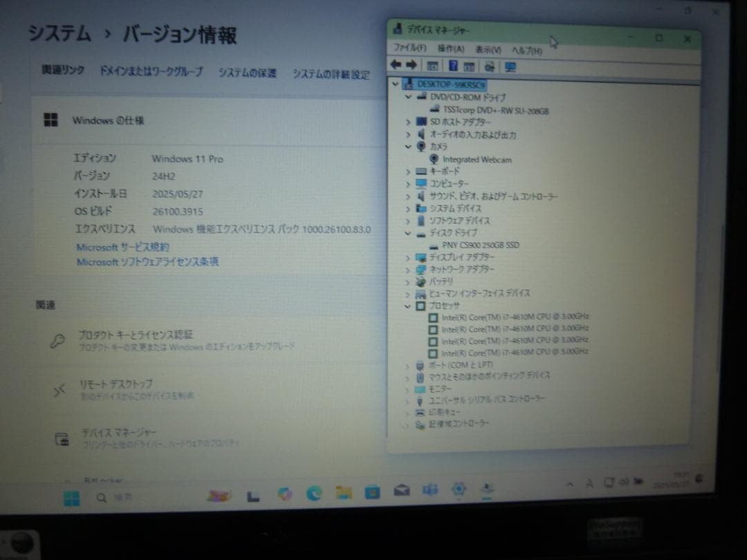Click the Device Manager back navigation arrow
The width and height of the screenshot is (747, 560).
396,64
